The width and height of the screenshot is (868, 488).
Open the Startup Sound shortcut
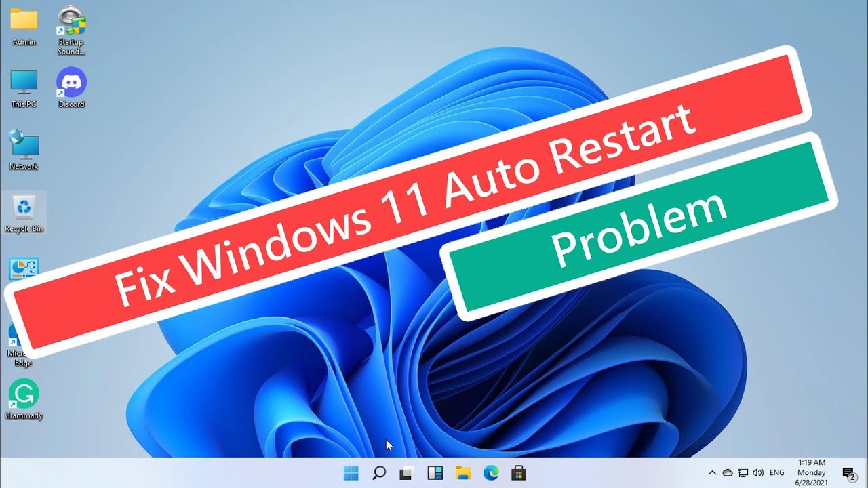click(x=71, y=30)
